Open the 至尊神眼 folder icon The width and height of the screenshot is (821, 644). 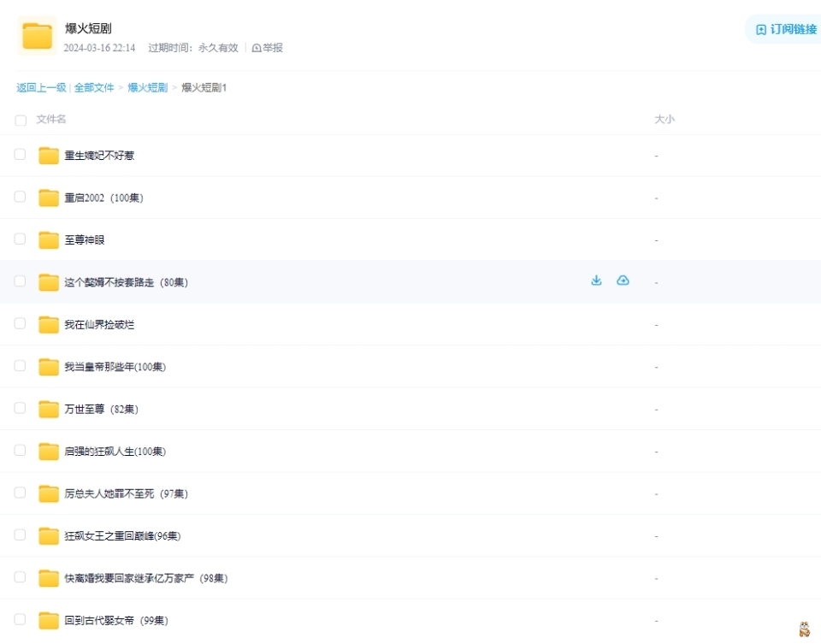click(49, 240)
